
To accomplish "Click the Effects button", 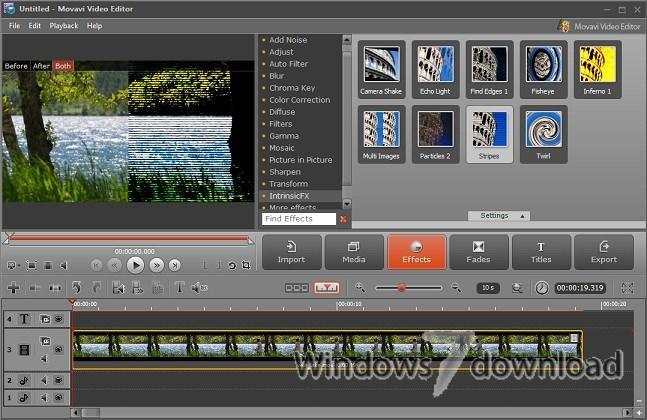I will [x=417, y=252].
